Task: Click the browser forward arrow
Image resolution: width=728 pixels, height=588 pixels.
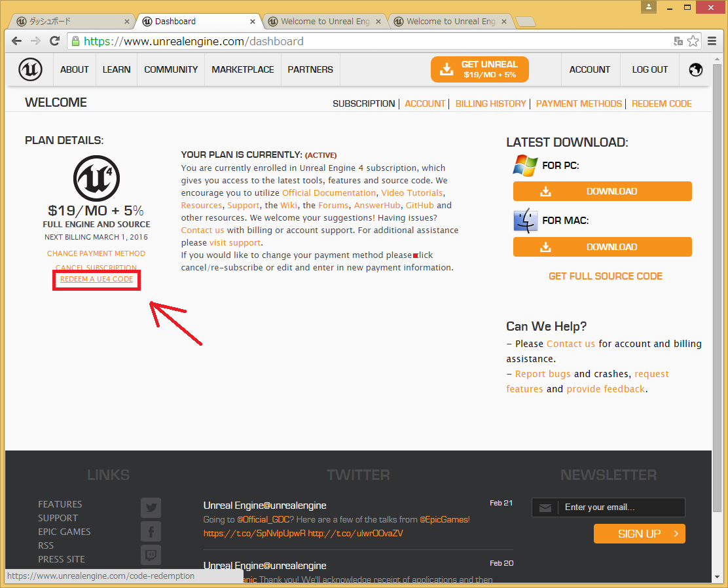Action: (x=35, y=41)
